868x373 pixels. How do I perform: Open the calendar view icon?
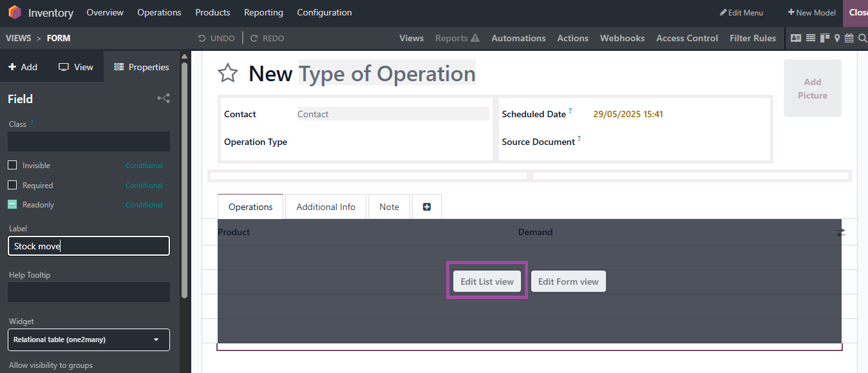point(849,38)
